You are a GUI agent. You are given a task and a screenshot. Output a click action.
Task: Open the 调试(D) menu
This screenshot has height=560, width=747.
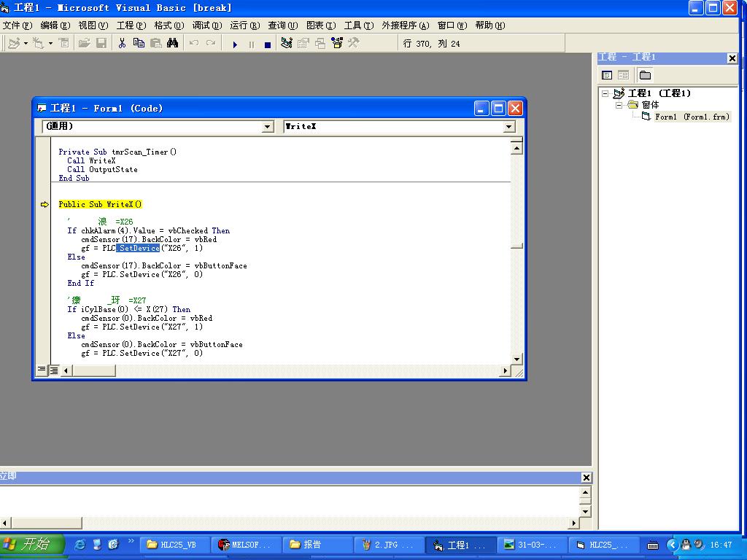206,25
